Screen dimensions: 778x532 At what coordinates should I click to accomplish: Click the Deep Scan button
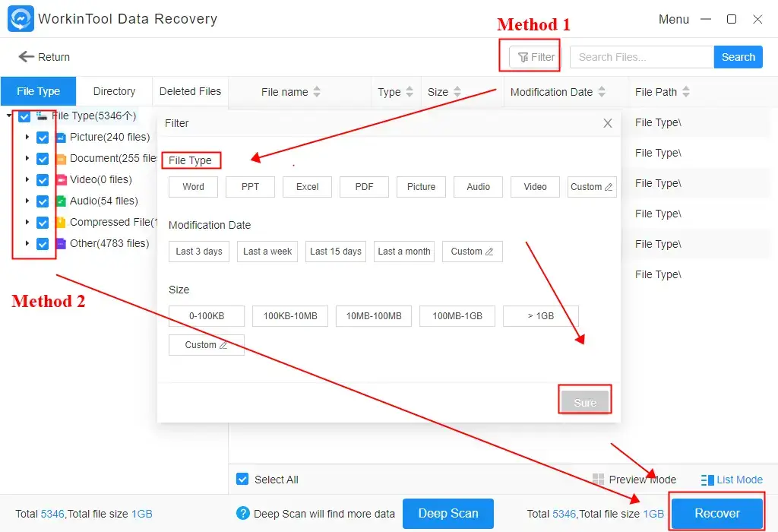click(x=448, y=513)
